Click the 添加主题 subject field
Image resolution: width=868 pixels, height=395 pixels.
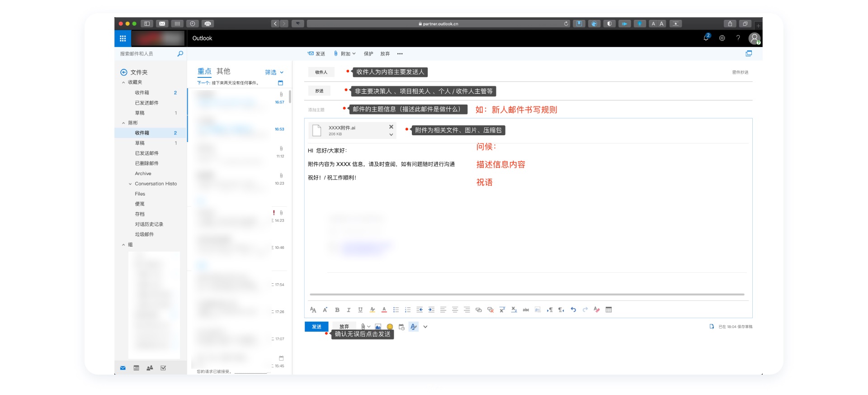(x=316, y=110)
